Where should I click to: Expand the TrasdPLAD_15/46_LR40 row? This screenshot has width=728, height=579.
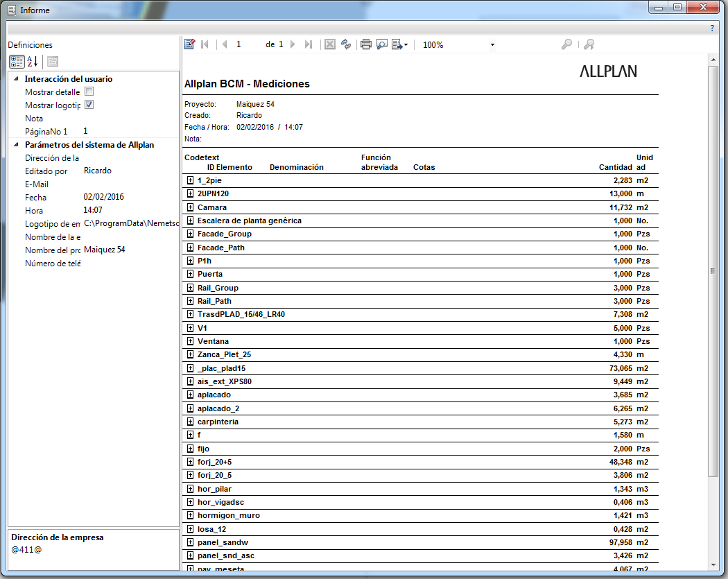coord(190,314)
